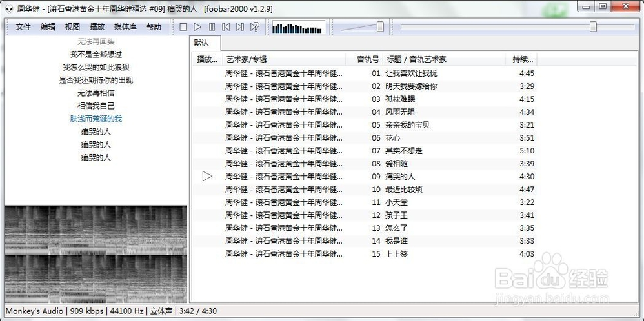Adjust the volume slider
The height and width of the screenshot is (321, 644).
point(380,27)
